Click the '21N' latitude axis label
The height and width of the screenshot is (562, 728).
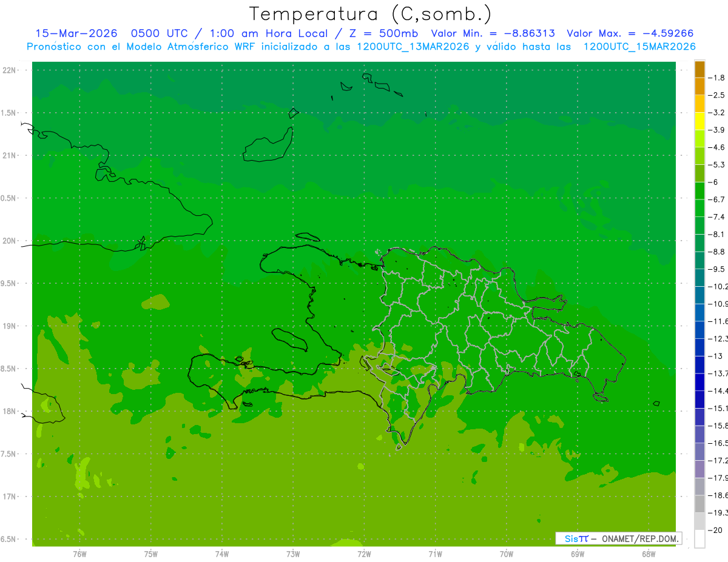[x=10, y=156]
